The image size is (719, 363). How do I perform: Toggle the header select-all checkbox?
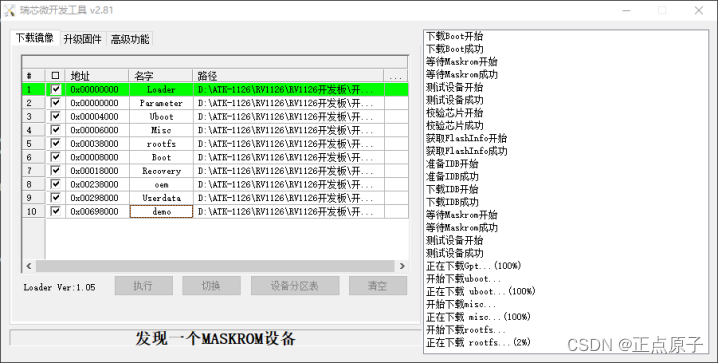click(x=55, y=76)
